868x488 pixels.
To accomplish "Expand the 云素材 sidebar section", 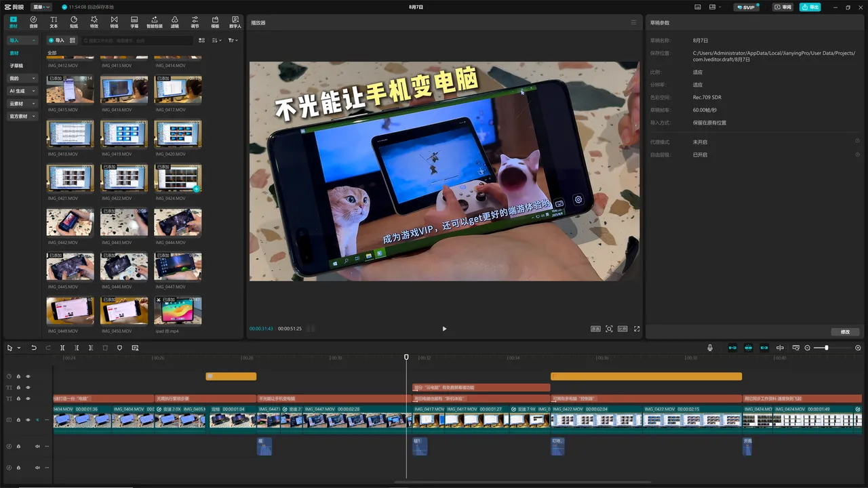I will [22, 104].
